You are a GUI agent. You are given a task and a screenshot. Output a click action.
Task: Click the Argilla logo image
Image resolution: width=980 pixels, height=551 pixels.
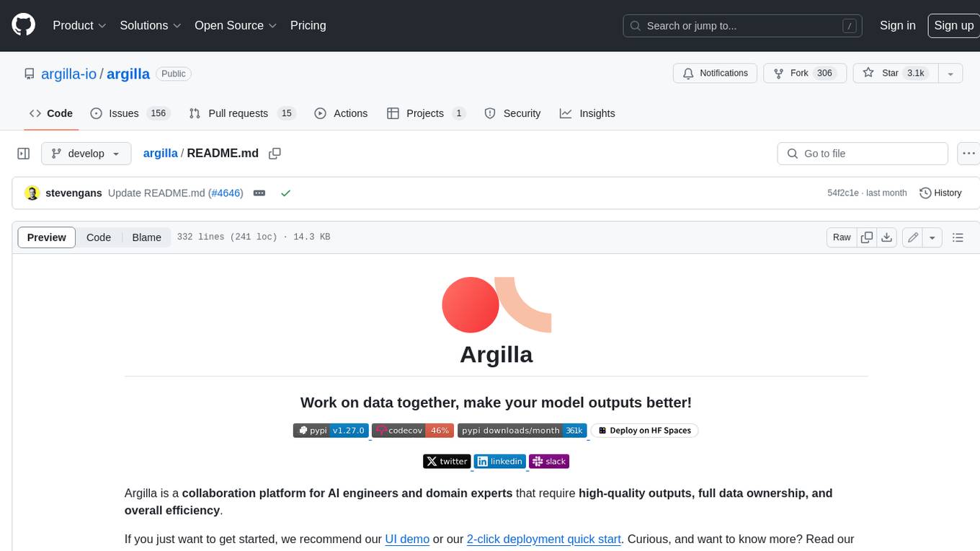click(x=496, y=305)
